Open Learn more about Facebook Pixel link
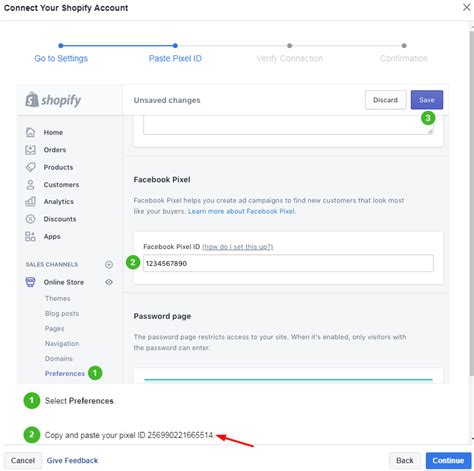This screenshot has width=474, height=471. 242,211
